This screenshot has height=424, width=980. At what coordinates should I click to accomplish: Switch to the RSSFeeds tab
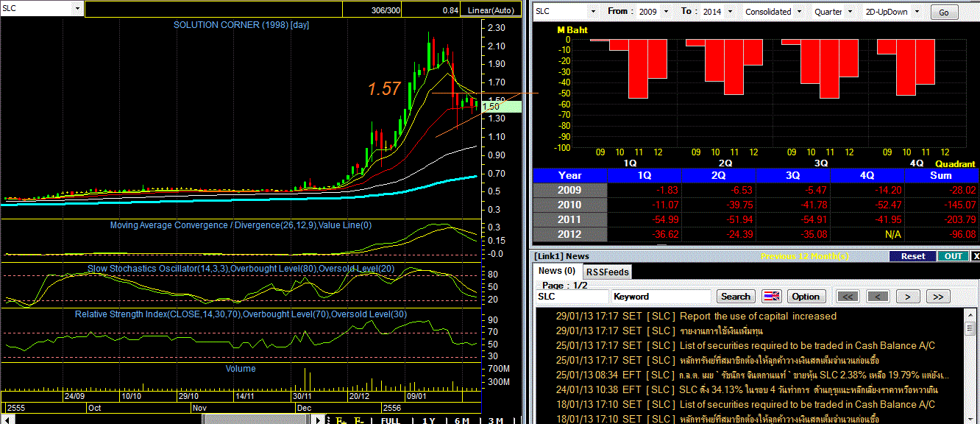[x=608, y=272]
